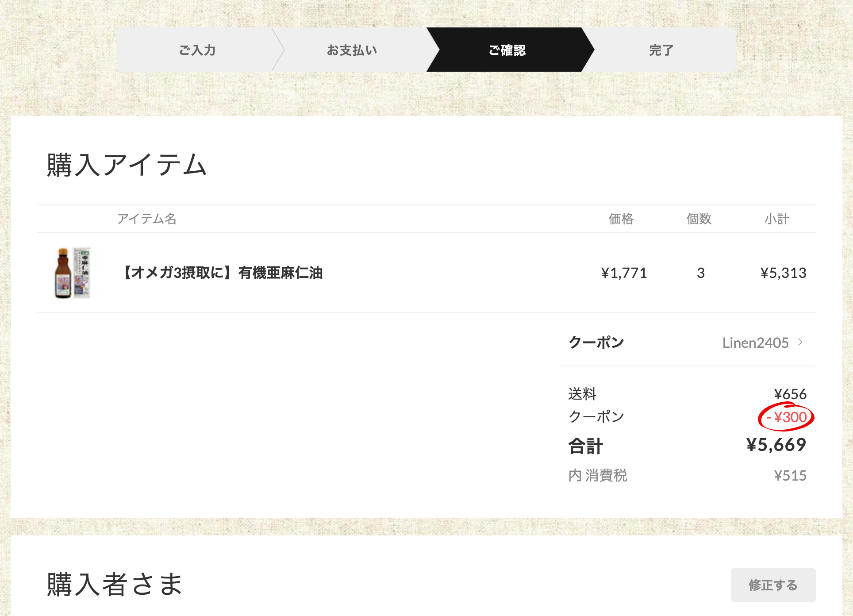853x616 pixels.
Task: Click the quantity value 3
Action: (700, 273)
